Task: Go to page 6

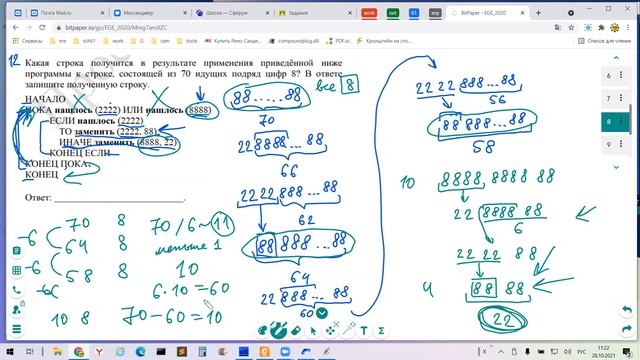Action: point(609,76)
